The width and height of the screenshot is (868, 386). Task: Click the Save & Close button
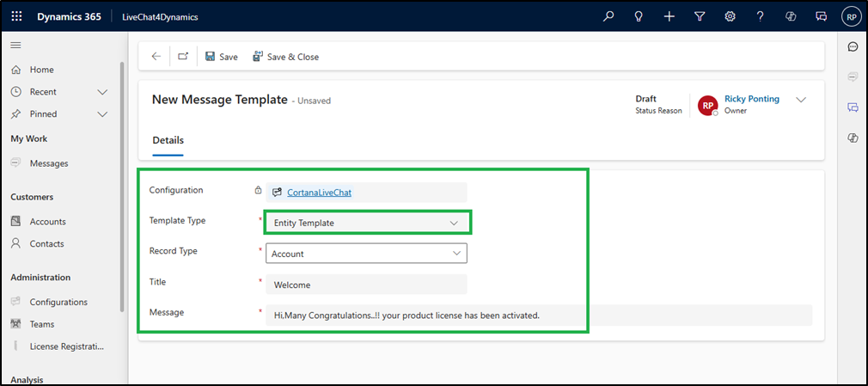pos(285,57)
